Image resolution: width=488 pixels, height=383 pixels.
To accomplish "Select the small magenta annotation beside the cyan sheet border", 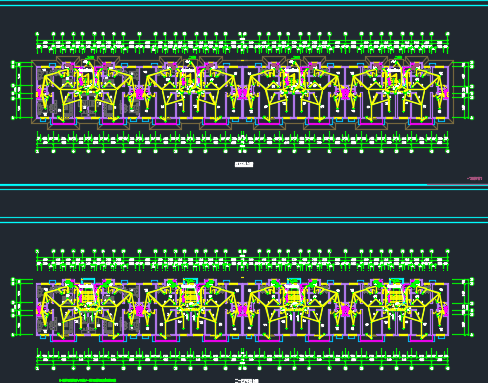I will pos(475,178).
